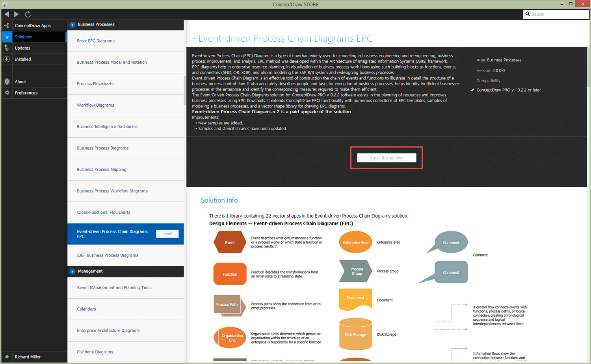Open Basic EPC Diagrams solution
The width and height of the screenshot is (591, 364).
[126, 41]
